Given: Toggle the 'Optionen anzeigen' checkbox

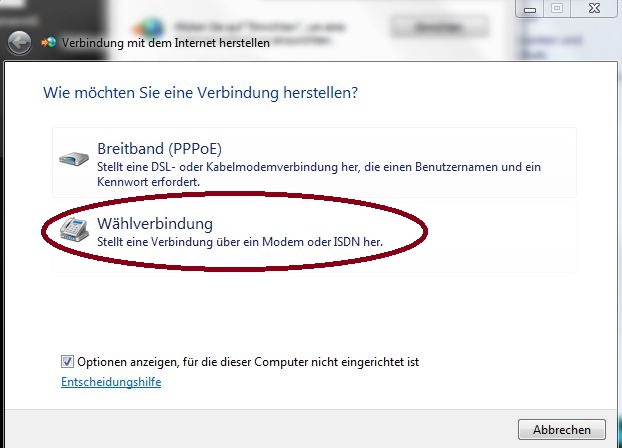Looking at the screenshot, I should point(67,361).
